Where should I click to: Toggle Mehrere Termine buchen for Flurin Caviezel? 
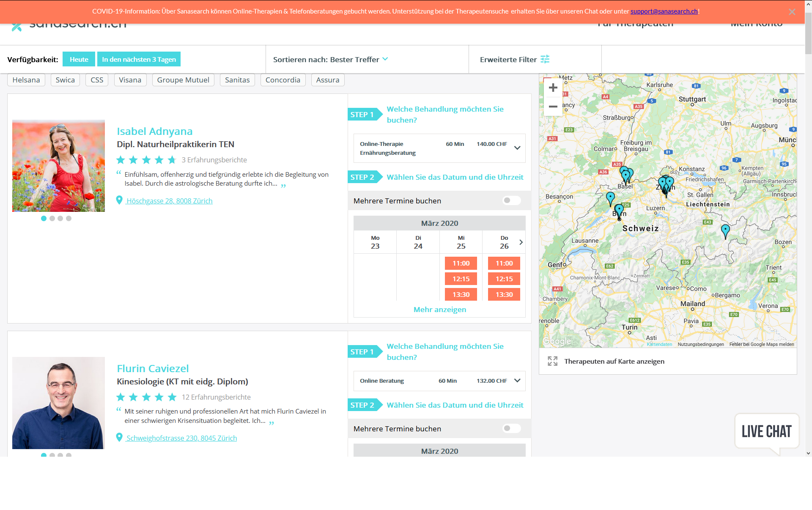pyautogui.click(x=511, y=428)
